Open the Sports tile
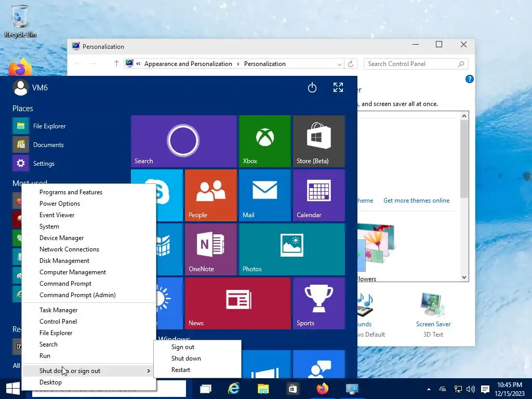532x399 pixels. coord(319,303)
